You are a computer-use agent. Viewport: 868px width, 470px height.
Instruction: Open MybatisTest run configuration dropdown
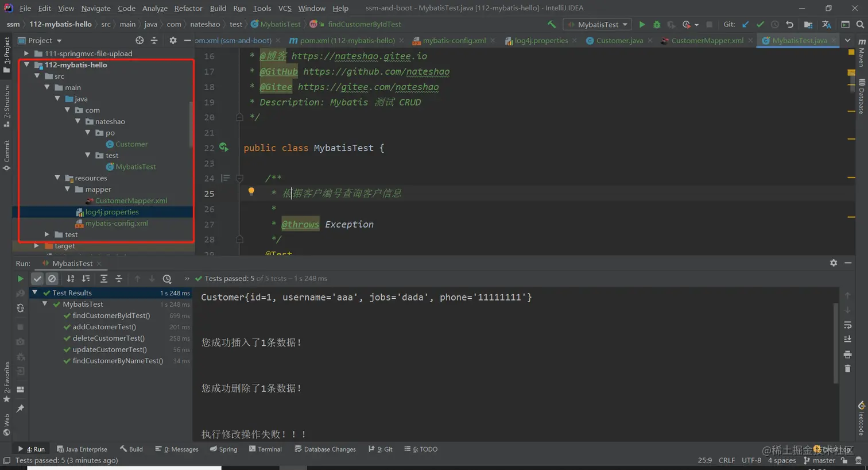(597, 24)
